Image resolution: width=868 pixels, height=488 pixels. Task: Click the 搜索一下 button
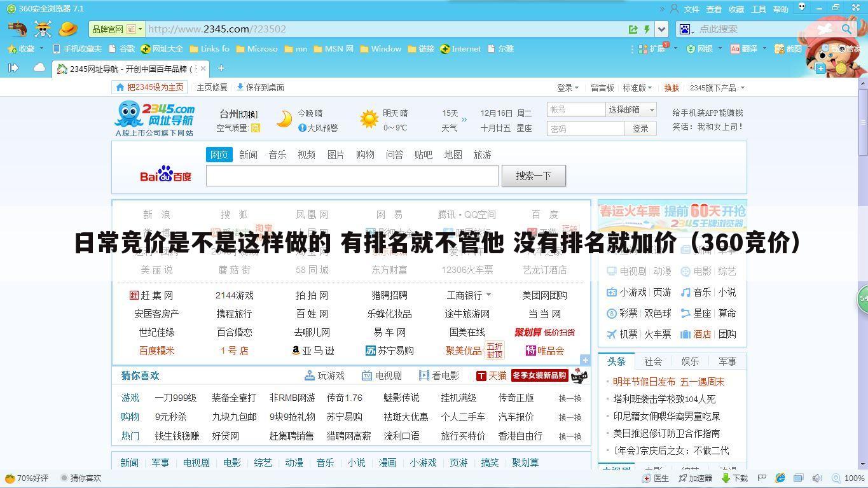(534, 176)
